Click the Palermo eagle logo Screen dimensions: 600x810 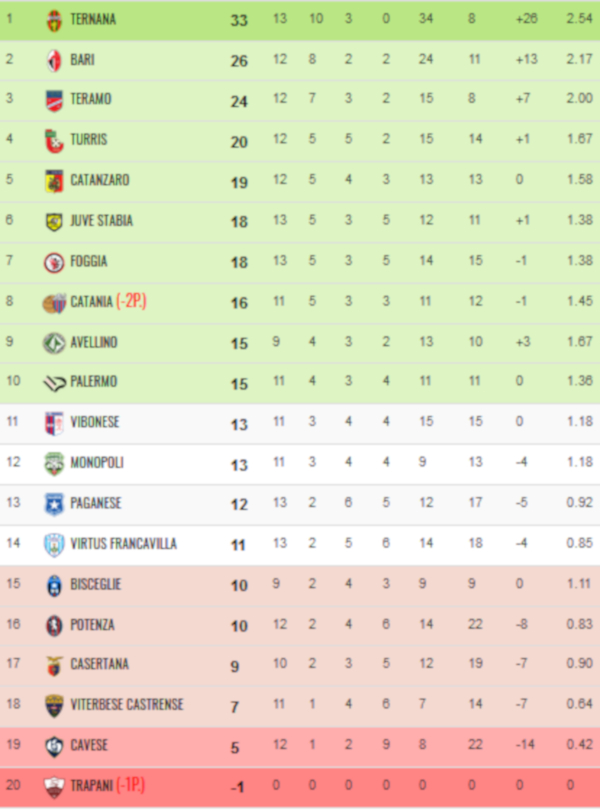pyautogui.click(x=54, y=383)
